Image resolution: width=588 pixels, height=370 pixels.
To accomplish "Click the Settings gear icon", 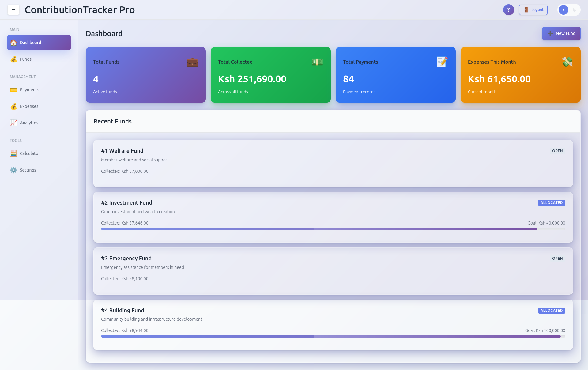I will coord(13,170).
